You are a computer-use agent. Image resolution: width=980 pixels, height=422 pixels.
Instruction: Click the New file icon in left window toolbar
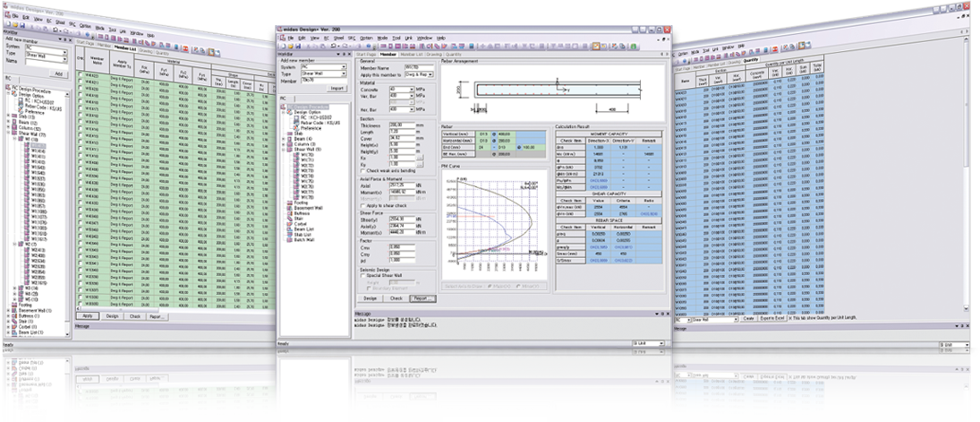8,24
